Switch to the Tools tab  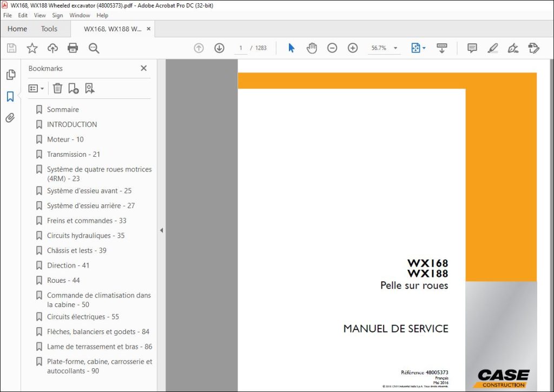point(49,29)
